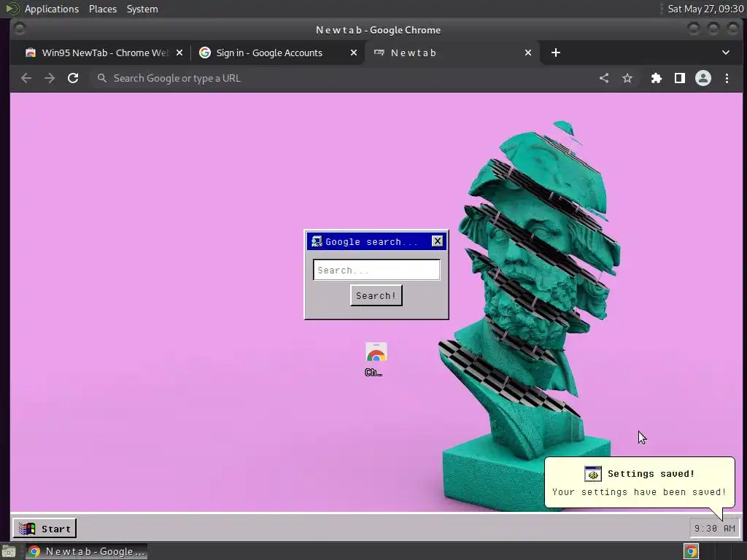
Task: Focus the Chrome address bar
Action: coord(343,78)
